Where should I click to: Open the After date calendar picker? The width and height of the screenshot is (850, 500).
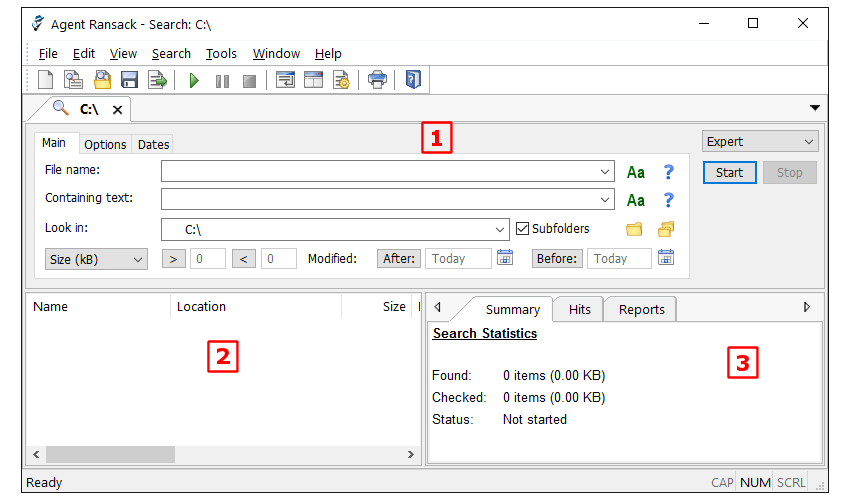pyautogui.click(x=505, y=258)
